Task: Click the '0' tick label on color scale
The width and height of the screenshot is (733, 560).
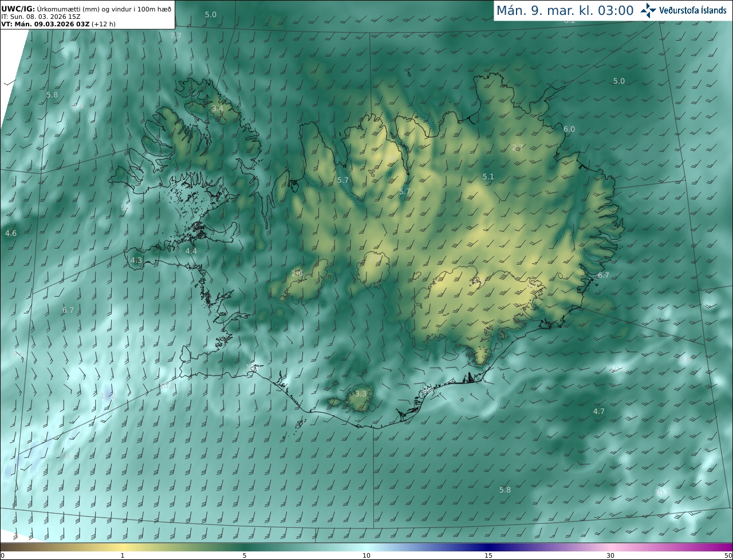Action: 2,555
